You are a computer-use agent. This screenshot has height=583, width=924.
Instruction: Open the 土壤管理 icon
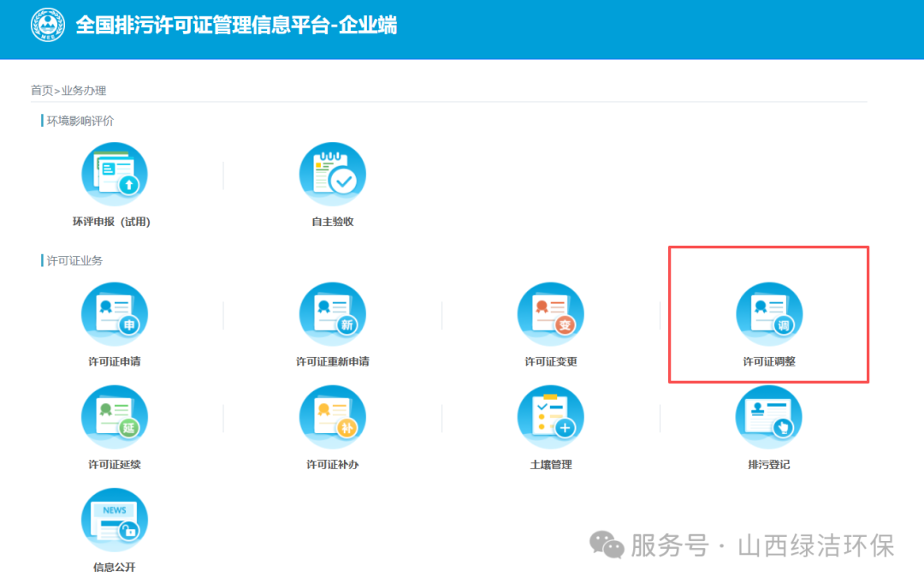[550, 417]
